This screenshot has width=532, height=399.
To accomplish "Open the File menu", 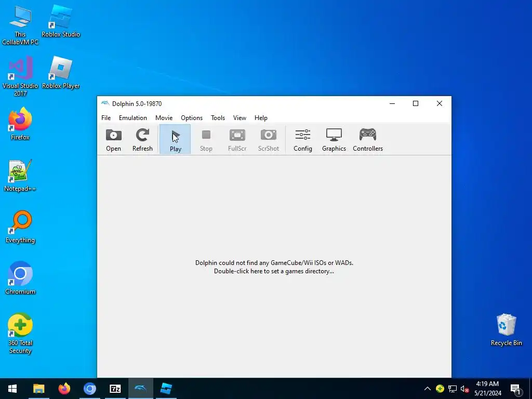I will tap(106, 118).
